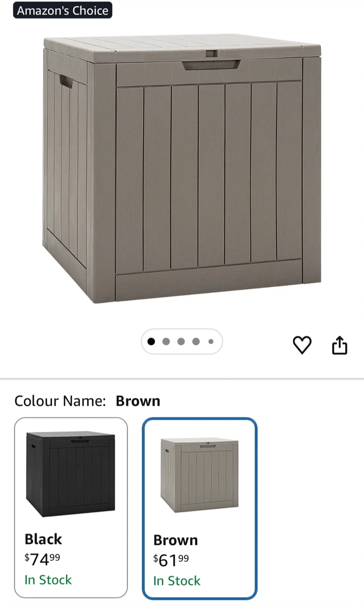Tap the Brown label in selected card
This screenshot has width=364, height=603.
click(175, 540)
